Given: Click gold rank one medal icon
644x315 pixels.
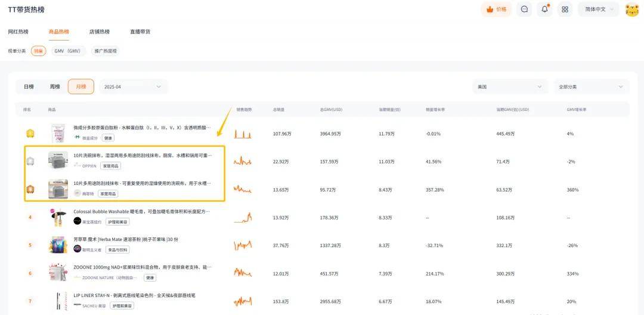Looking at the screenshot, I should point(30,134).
